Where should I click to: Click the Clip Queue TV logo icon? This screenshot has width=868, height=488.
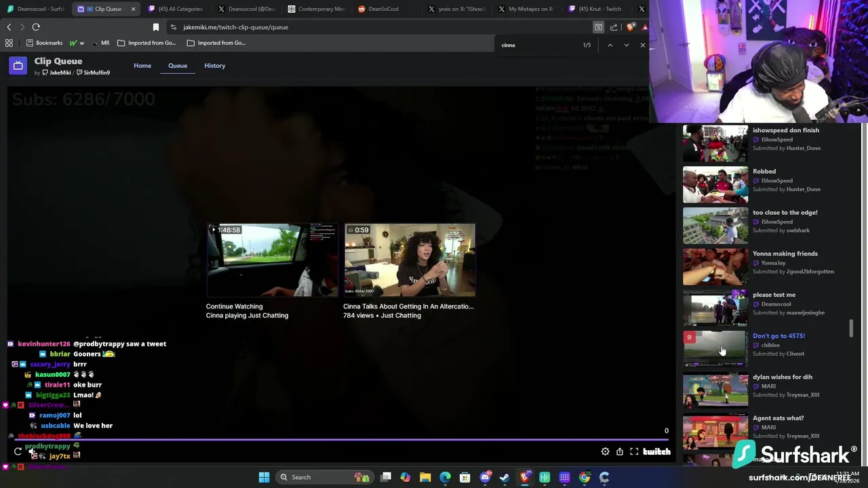(x=18, y=66)
